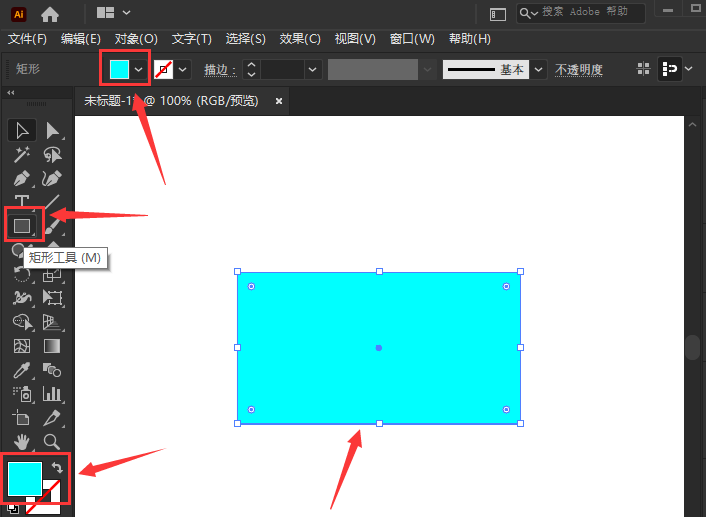This screenshot has width=706, height=517.
Task: Select the Curvature tool
Action: (52, 178)
